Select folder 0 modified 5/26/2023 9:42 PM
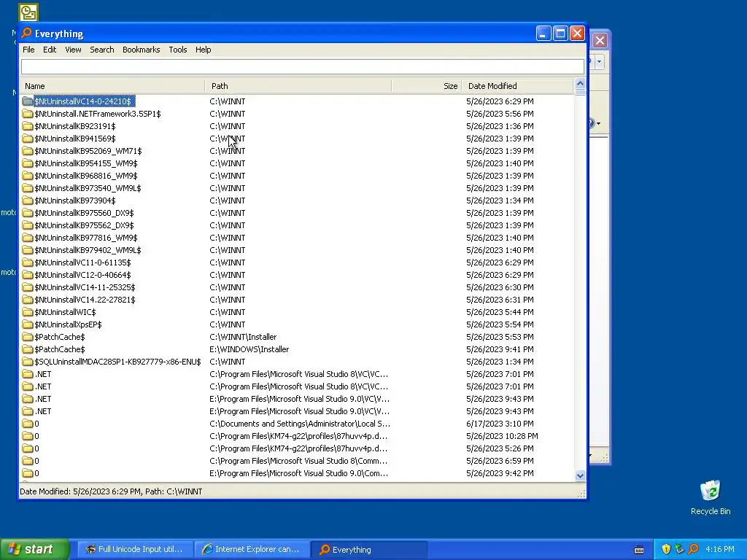Viewport: 747px width, 560px height. click(36, 472)
